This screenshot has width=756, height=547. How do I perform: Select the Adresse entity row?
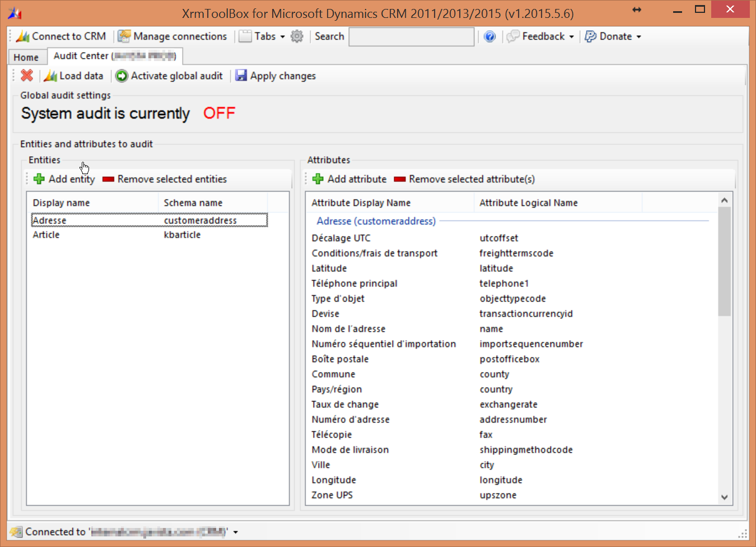(x=150, y=220)
